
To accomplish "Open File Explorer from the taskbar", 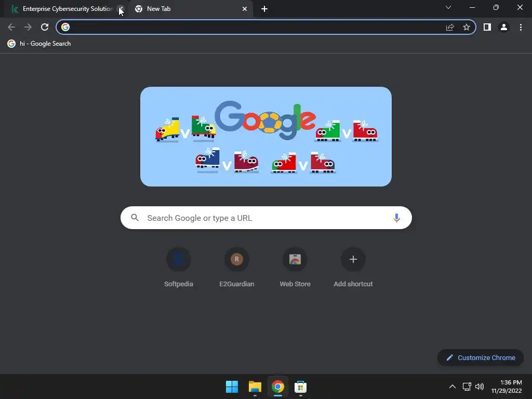I will point(255,387).
